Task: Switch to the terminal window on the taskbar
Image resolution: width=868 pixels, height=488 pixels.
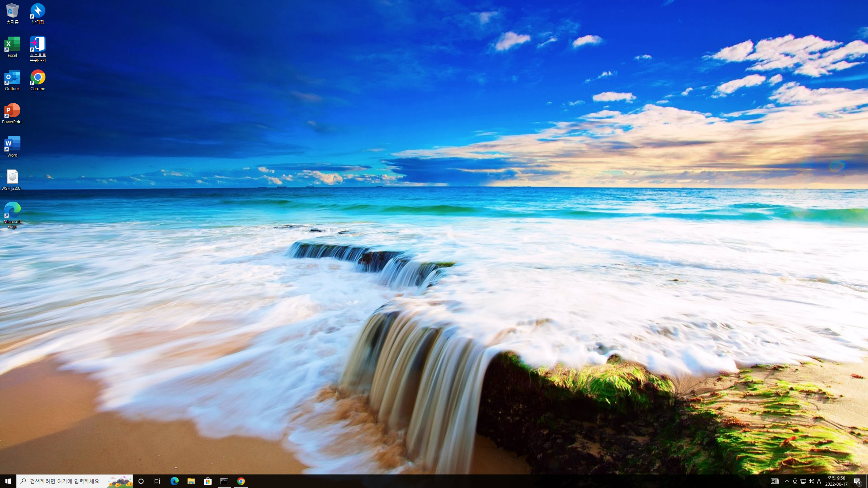Action: click(x=224, y=481)
